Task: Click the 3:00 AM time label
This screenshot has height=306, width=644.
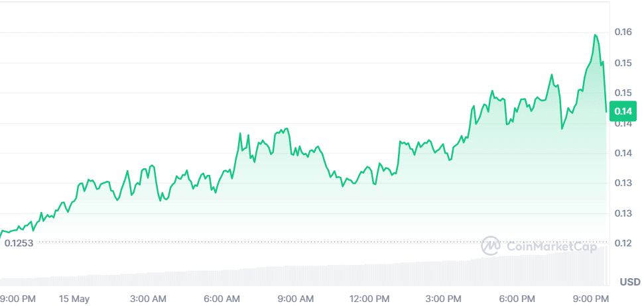Action: pos(147,299)
